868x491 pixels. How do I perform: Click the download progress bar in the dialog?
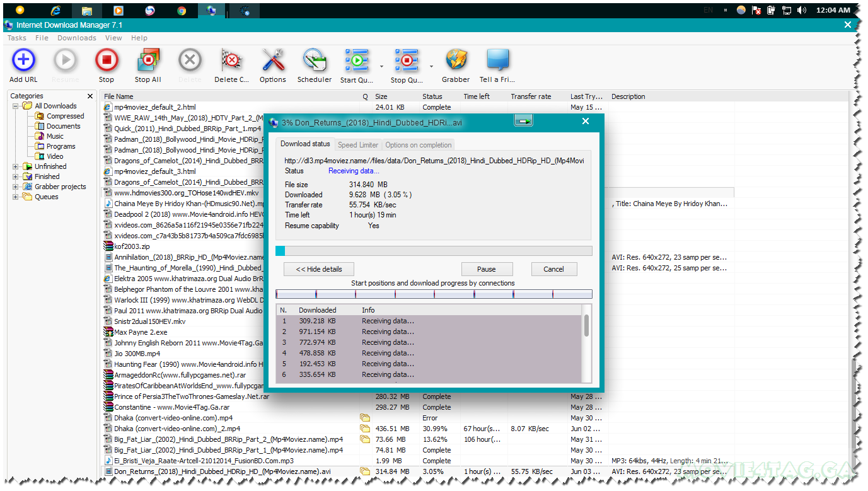coord(434,251)
